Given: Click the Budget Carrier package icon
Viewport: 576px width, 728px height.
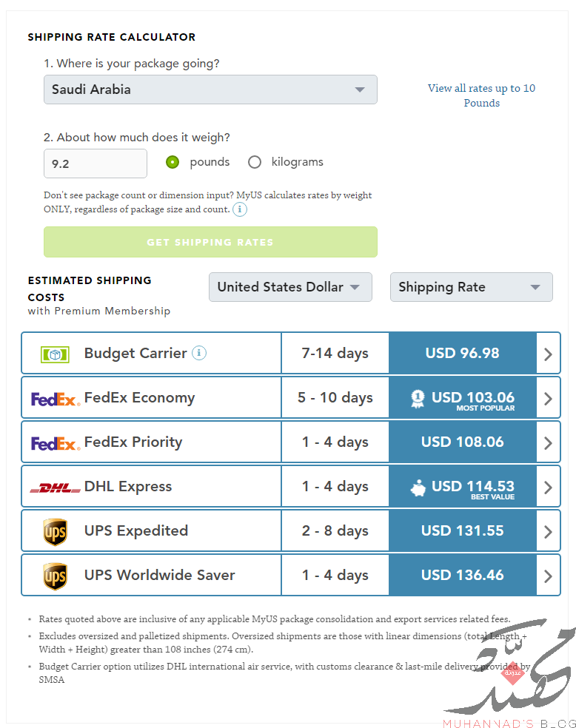Looking at the screenshot, I should (x=55, y=355).
